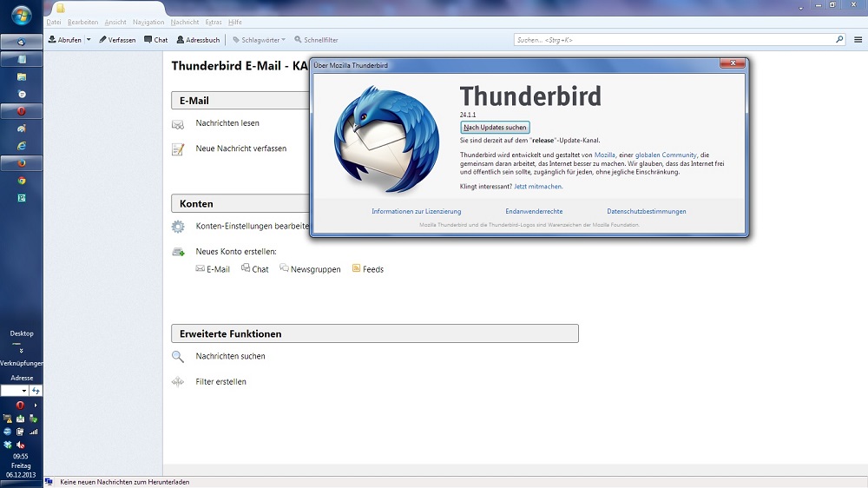Close the Über Mozilla Thunderbird dialog
Viewport: 868px width, 488px height.
(732, 63)
